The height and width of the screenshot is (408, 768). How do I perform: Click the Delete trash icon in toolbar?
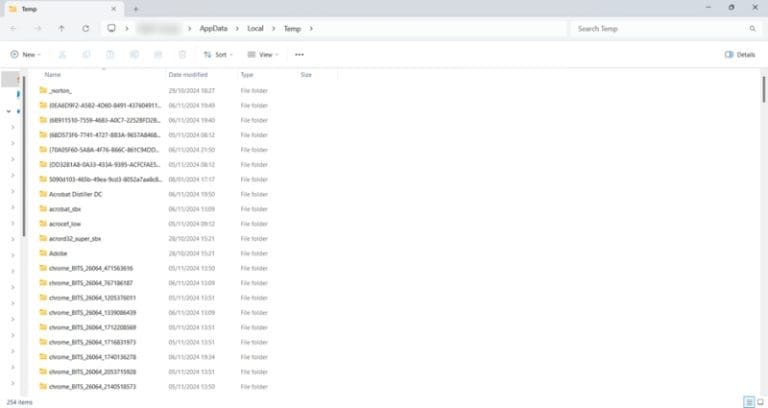click(182, 55)
